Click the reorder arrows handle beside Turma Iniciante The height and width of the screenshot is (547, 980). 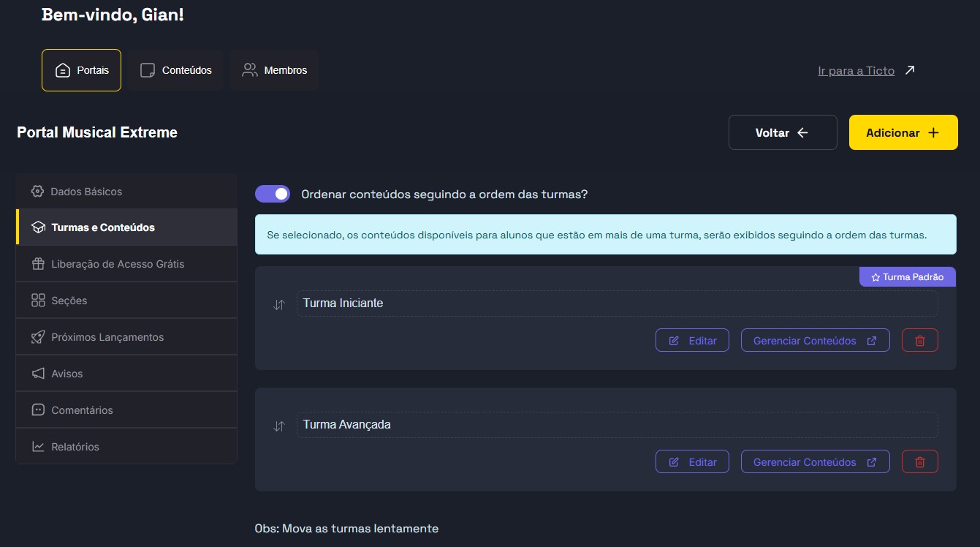point(278,305)
